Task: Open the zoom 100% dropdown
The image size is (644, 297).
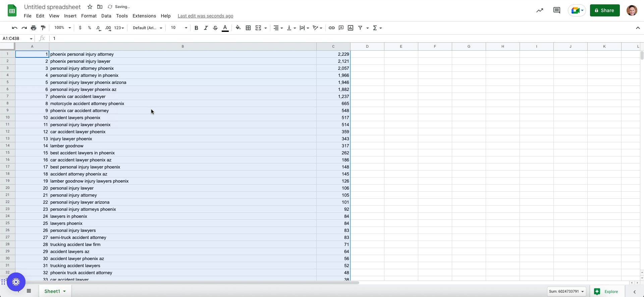Action: point(62,28)
